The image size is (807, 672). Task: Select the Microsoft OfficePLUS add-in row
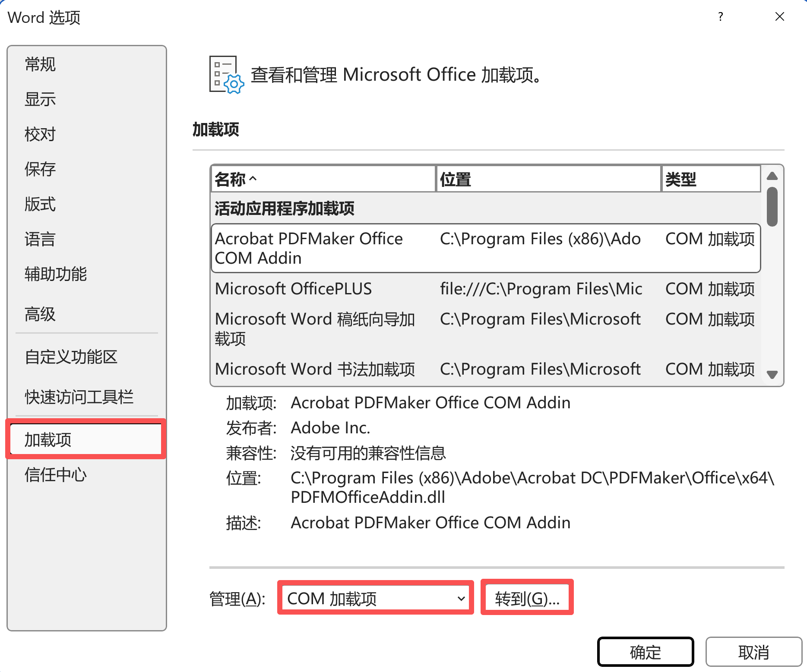click(484, 289)
